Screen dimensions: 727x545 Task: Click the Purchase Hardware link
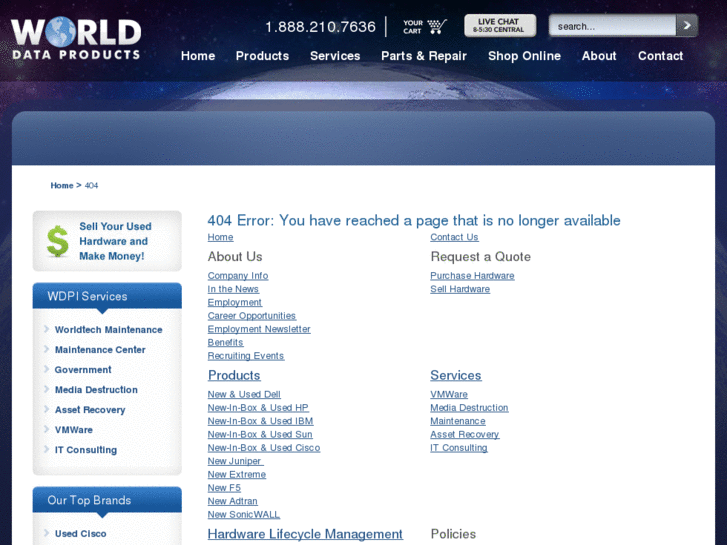tap(472, 276)
